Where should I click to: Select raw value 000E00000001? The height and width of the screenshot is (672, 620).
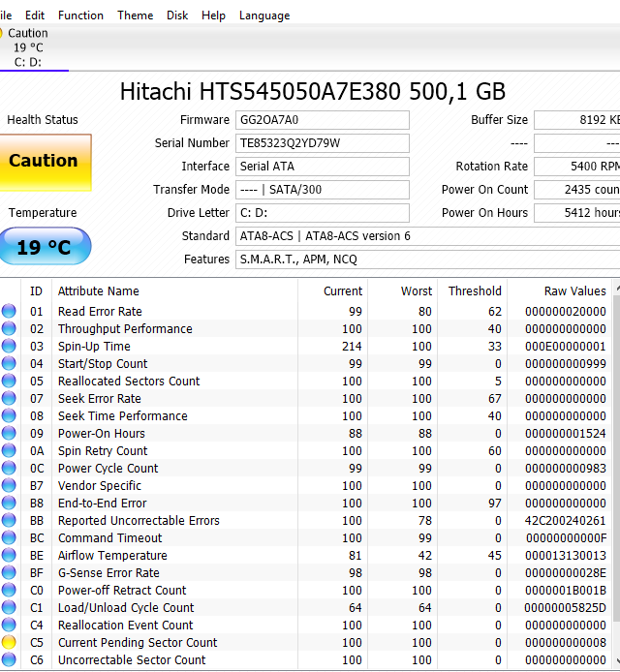pyautogui.click(x=565, y=346)
